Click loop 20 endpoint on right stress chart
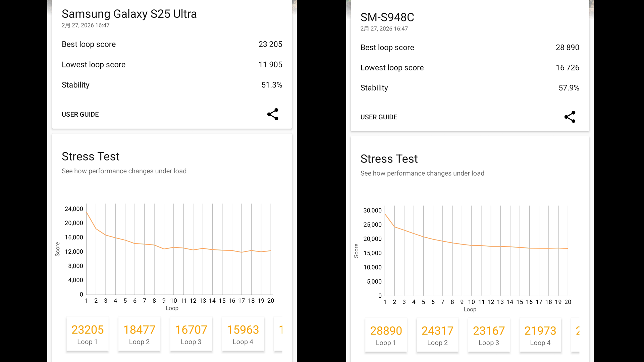The image size is (644, 362). (x=568, y=248)
